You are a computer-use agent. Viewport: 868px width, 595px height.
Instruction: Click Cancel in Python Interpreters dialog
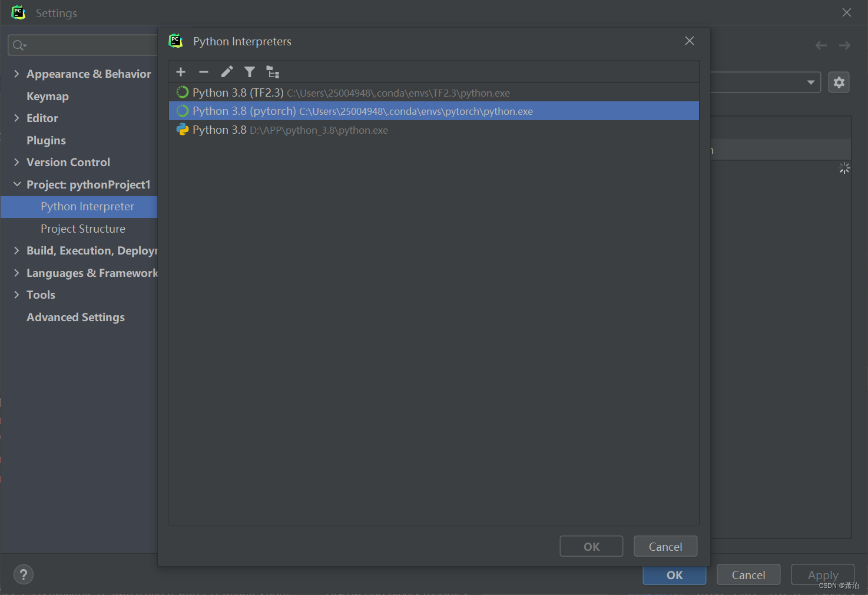tap(665, 546)
